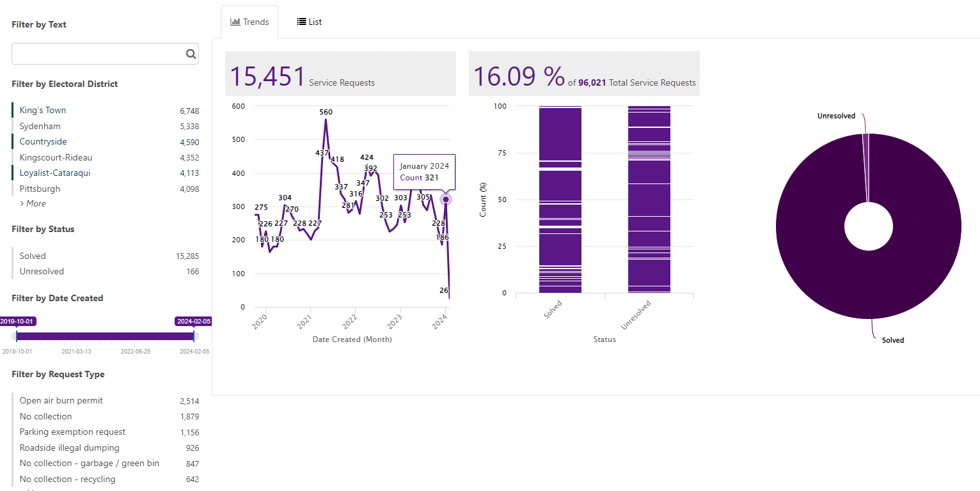Select Parking exemption request type
The height and width of the screenshot is (491, 980).
click(72, 432)
